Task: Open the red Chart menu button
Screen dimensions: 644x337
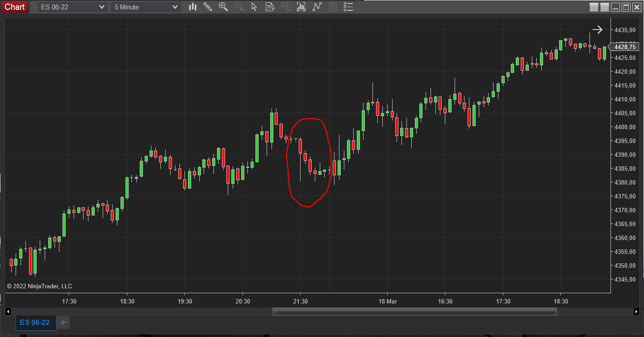Action: pyautogui.click(x=15, y=7)
